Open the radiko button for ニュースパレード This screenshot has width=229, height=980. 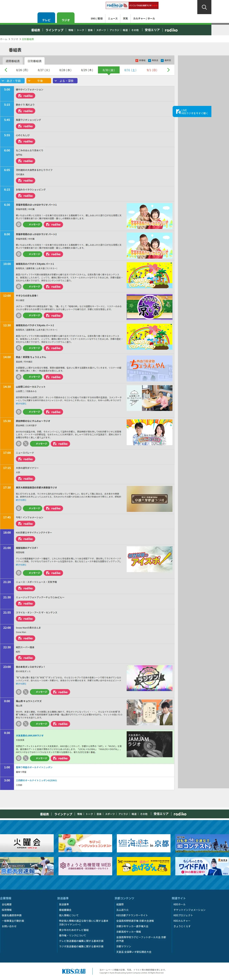pyautogui.click(x=25, y=459)
